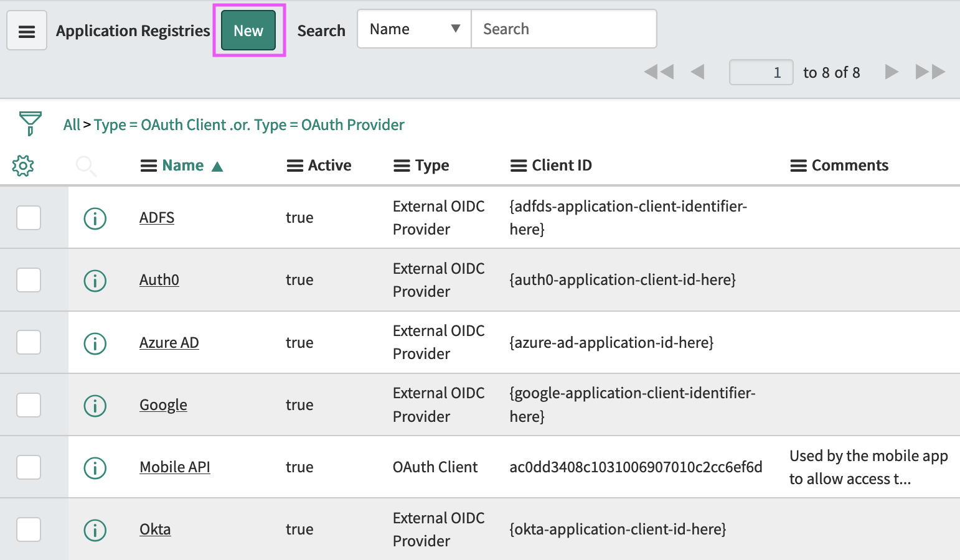Preview Mobile API record info icon
The height and width of the screenshot is (560, 960).
[95, 468]
